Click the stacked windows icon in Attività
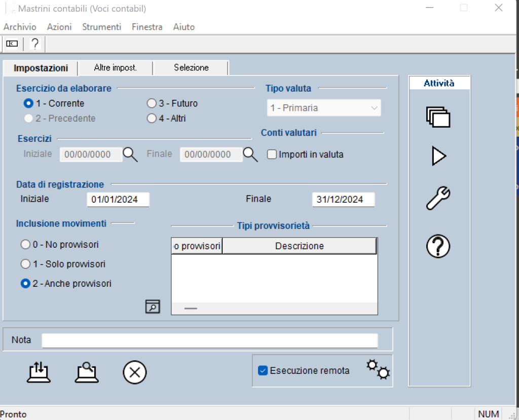Viewport: 519px width, 420px height. click(x=438, y=117)
